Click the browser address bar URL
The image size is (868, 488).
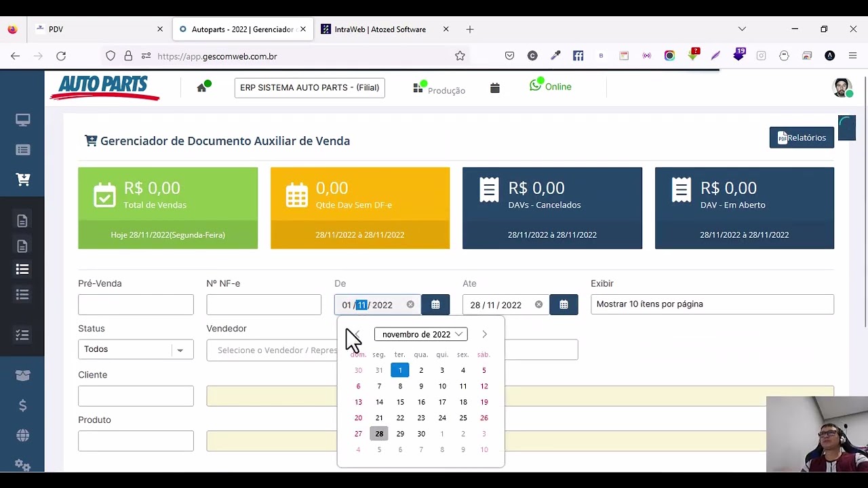[217, 56]
